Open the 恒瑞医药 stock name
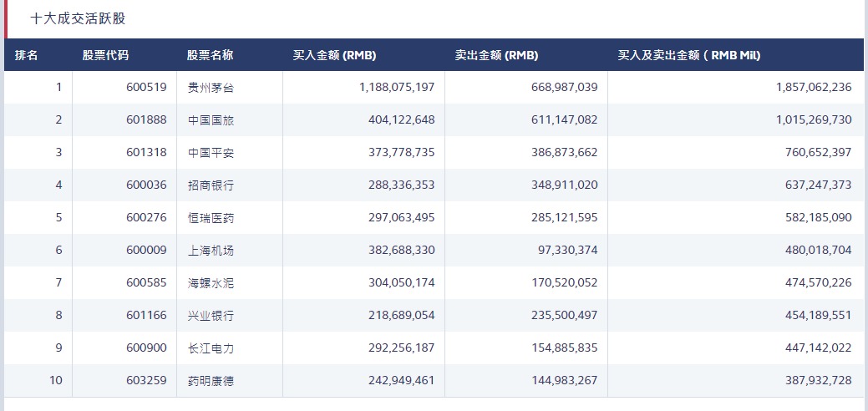This screenshot has width=868, height=411. pyautogui.click(x=211, y=217)
